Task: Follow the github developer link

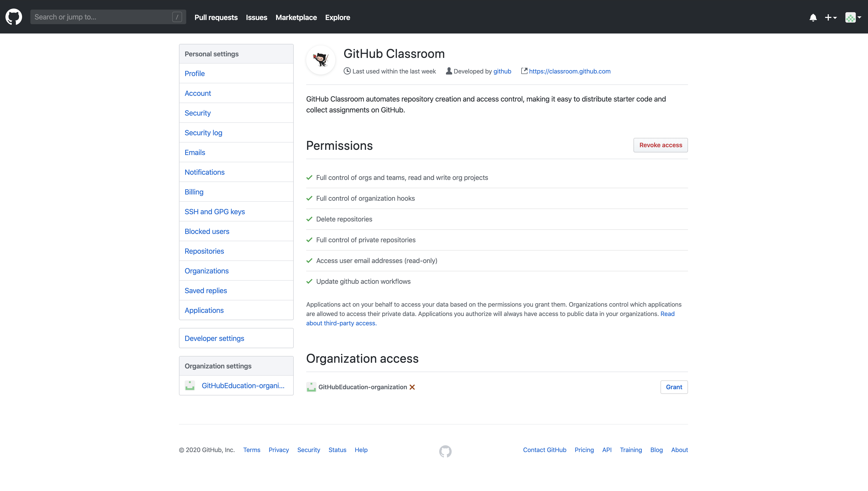Action: tap(502, 71)
